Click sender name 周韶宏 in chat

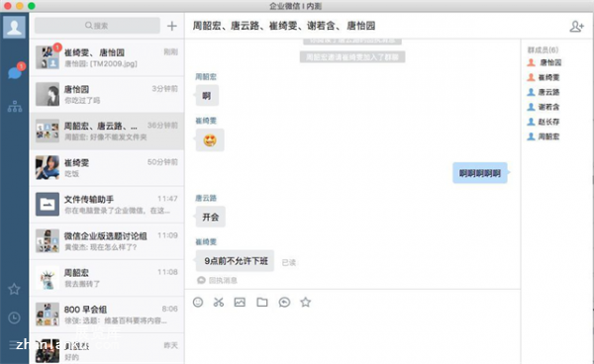tap(206, 77)
